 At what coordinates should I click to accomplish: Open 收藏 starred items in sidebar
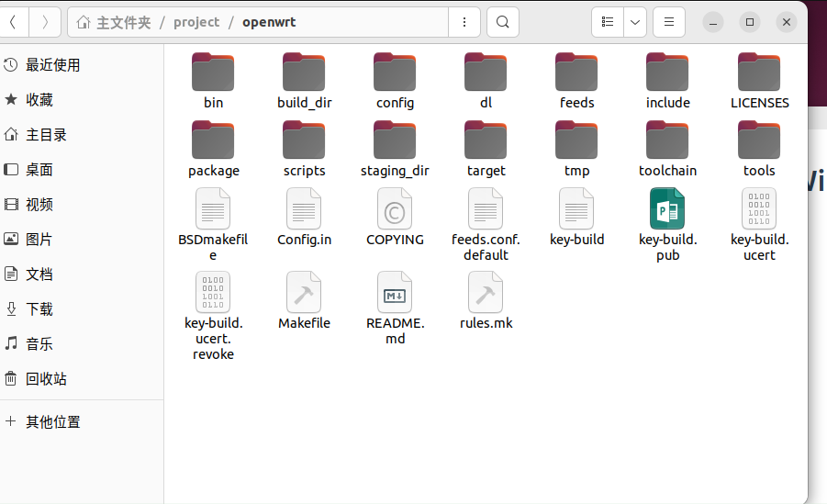82,100
